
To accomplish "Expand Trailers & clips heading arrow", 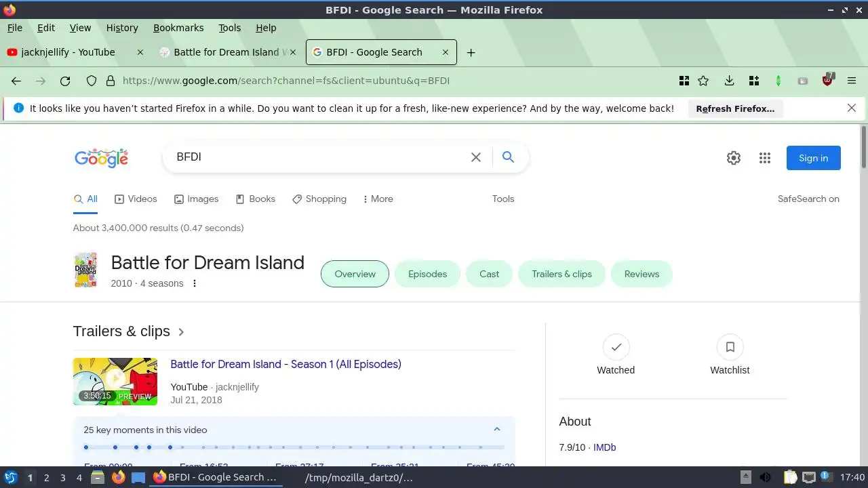I will tap(181, 331).
